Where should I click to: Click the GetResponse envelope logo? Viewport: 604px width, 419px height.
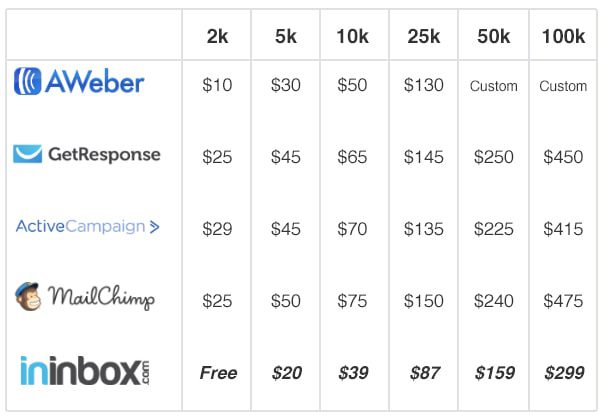click(27, 154)
